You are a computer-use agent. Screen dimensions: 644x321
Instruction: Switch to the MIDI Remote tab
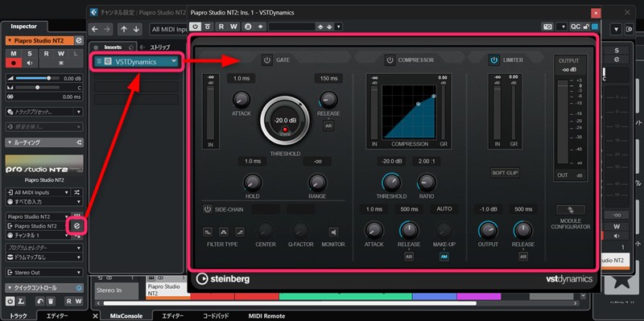pos(266,316)
